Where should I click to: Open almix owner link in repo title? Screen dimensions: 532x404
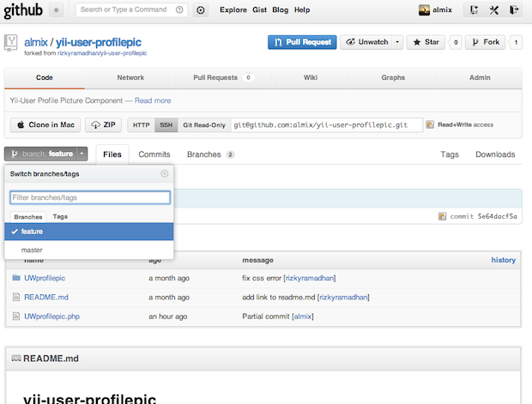[x=36, y=42]
